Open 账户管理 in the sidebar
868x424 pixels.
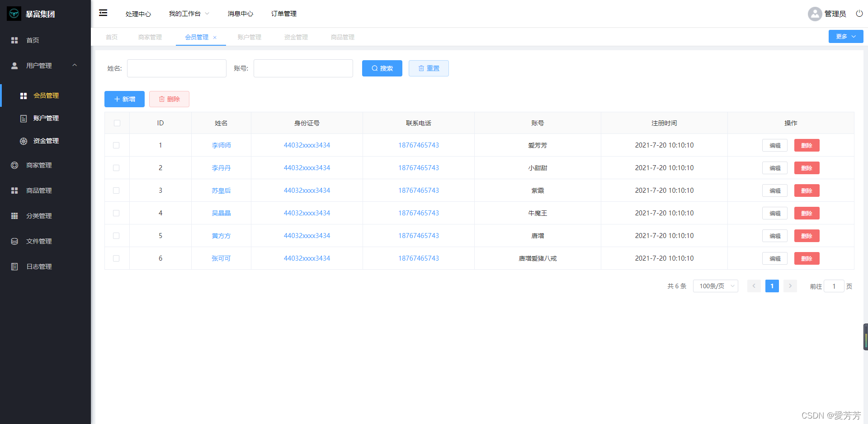click(46, 118)
